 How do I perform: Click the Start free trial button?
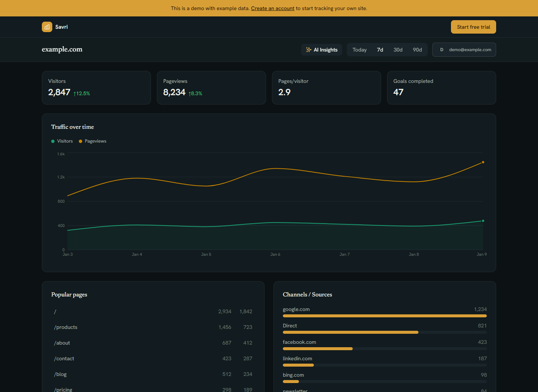(473, 27)
